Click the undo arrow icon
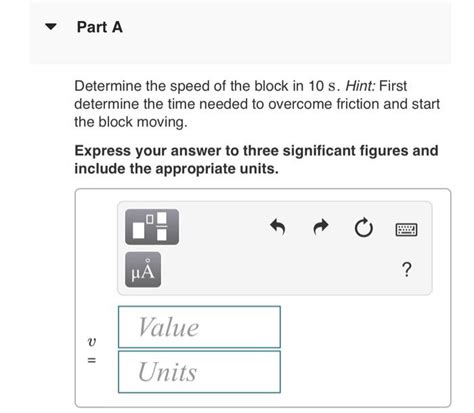This screenshot has width=474, height=413. (278, 227)
